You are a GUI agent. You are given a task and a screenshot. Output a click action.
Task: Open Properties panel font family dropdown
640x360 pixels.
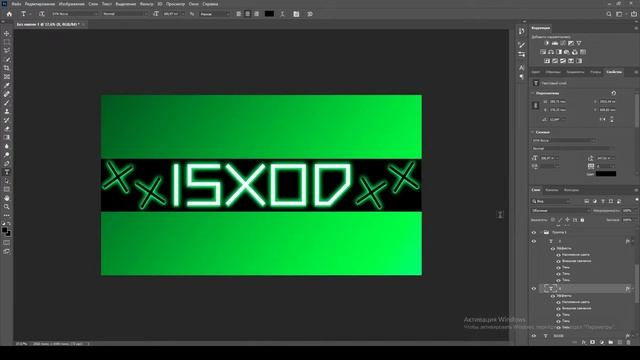(564, 140)
